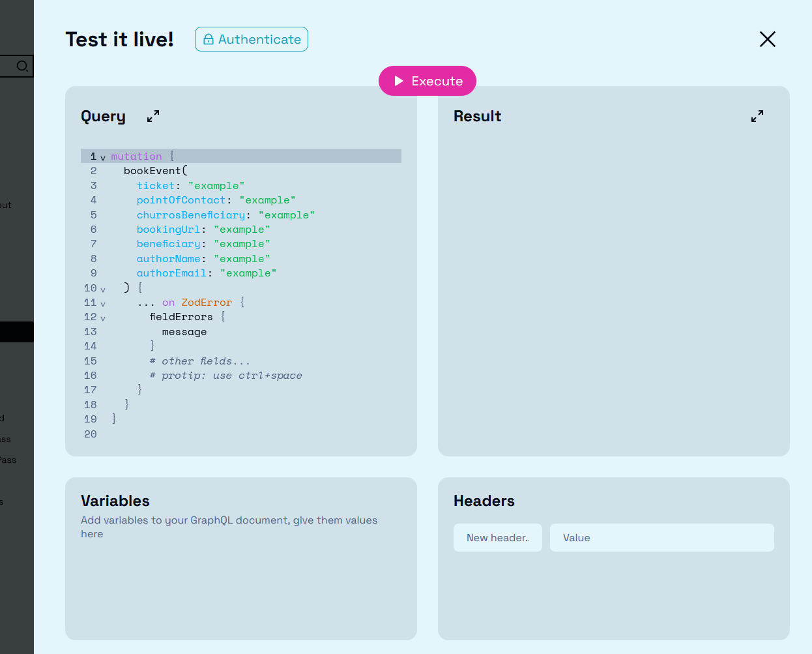The image size is (812, 654).
Task: Click the search magnifier icon in sidebar
Action: pyautogui.click(x=22, y=66)
